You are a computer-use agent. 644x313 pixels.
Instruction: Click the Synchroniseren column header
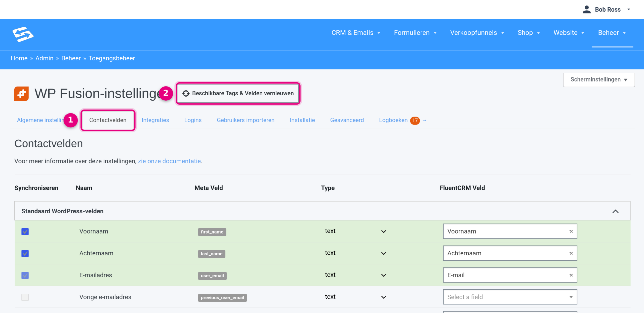tap(36, 188)
